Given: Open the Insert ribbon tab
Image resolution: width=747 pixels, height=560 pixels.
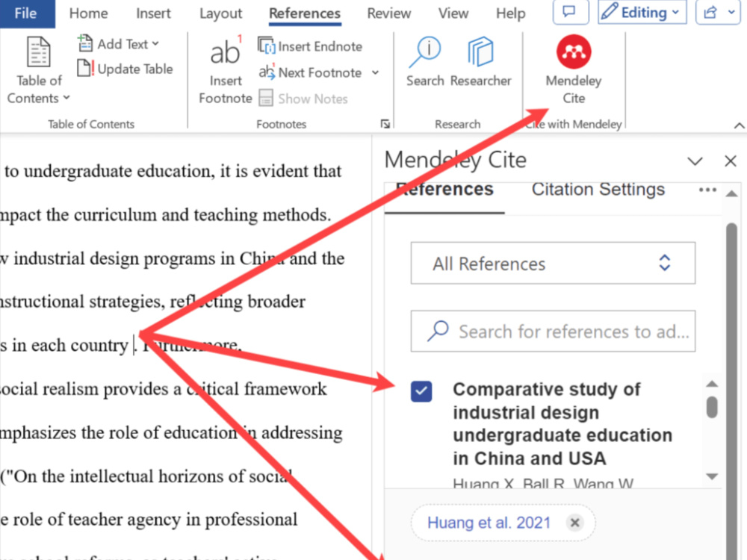Looking at the screenshot, I should tap(153, 13).
